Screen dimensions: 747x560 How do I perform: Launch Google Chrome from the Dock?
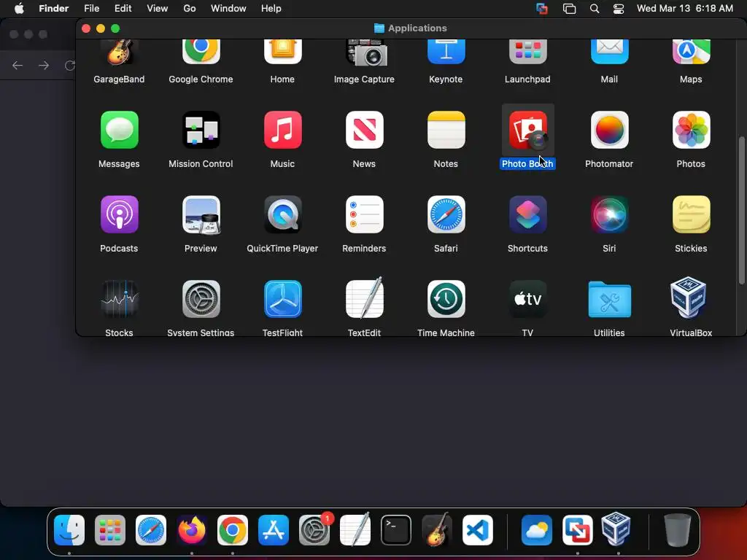(x=233, y=530)
